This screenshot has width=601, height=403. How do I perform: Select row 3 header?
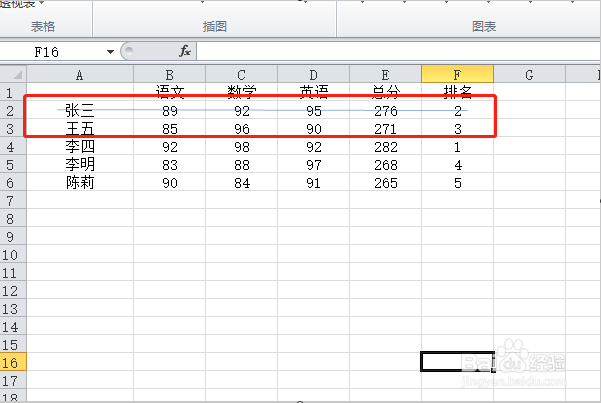coord(13,128)
